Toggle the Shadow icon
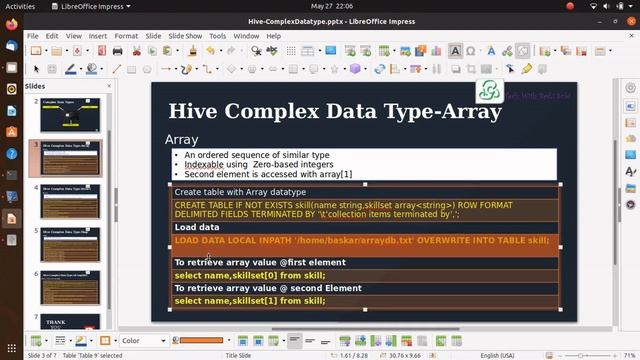This screenshot has height=360, width=640. tap(456, 69)
